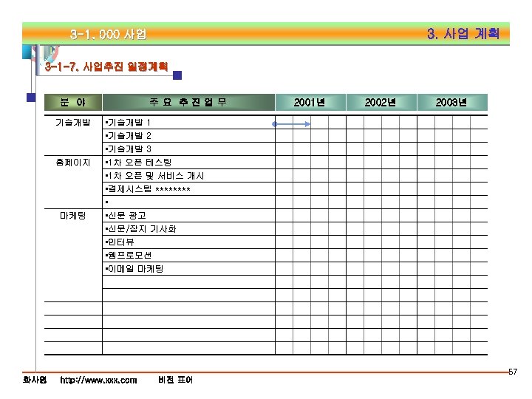Image resolution: width=532 pixels, height=399 pixels.
Task: Click the '기술개발 1' task row
Action: click(188, 122)
